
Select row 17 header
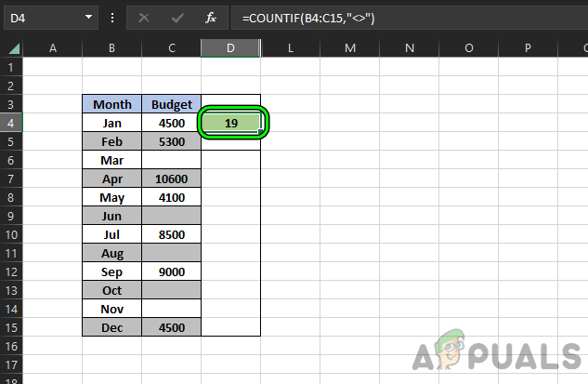11,364
